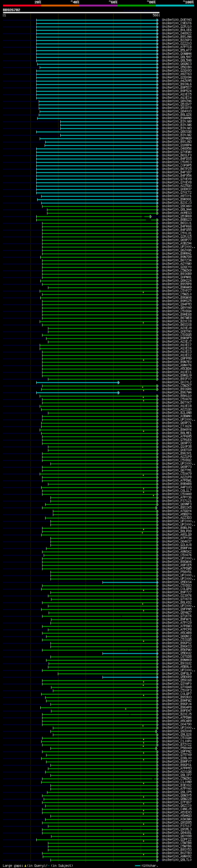197x868 pixels.
Task: Open hit UniRef100_C9EGT6
Action: tap(177, 23)
